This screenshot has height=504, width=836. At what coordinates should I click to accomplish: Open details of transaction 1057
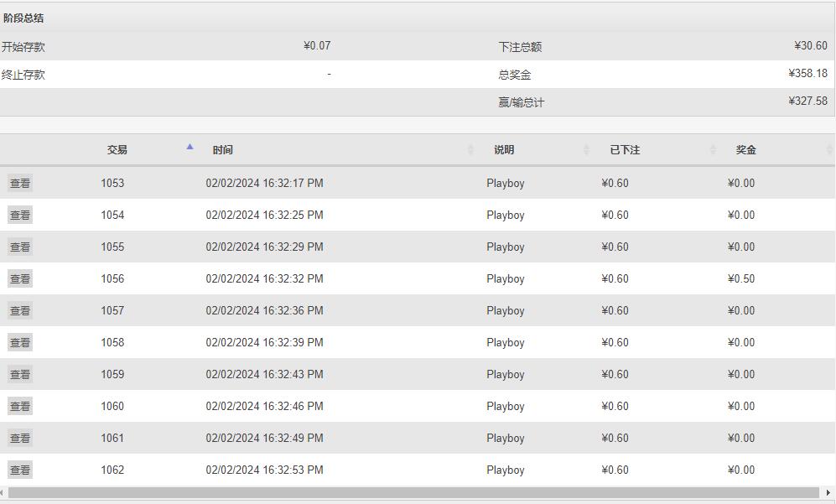pos(20,310)
